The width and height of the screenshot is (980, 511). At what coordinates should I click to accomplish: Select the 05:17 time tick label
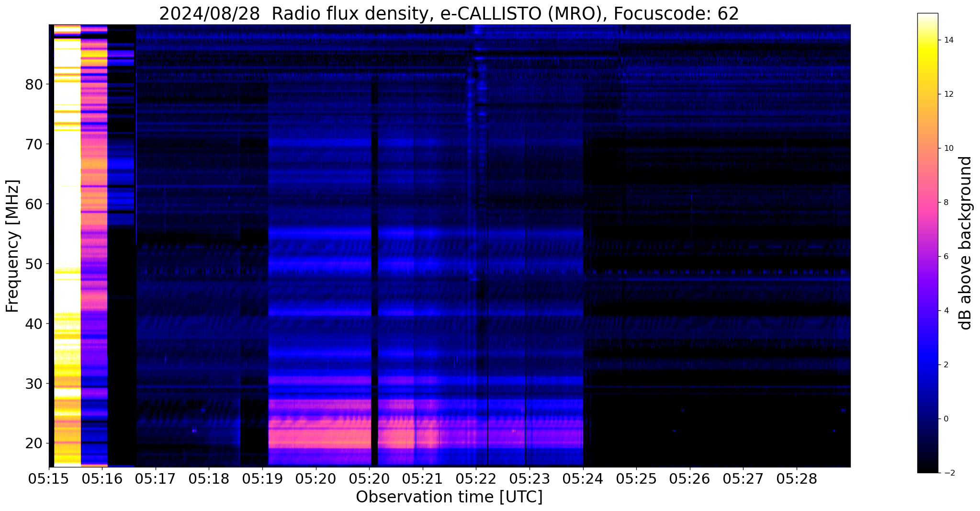point(155,478)
